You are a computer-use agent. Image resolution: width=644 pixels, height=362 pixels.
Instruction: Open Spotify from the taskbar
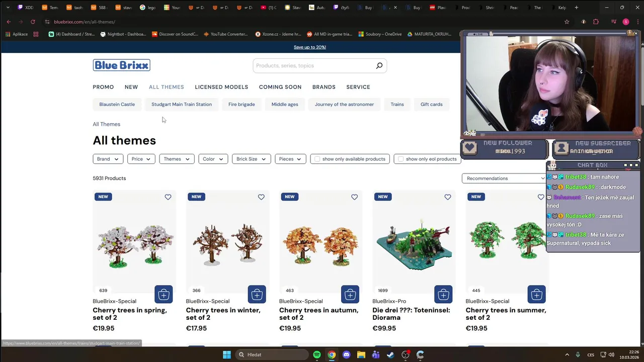click(316, 354)
